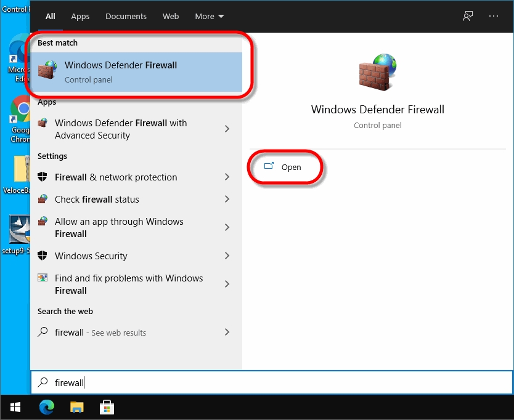
Task: Open the three-dot options menu
Action: [494, 16]
